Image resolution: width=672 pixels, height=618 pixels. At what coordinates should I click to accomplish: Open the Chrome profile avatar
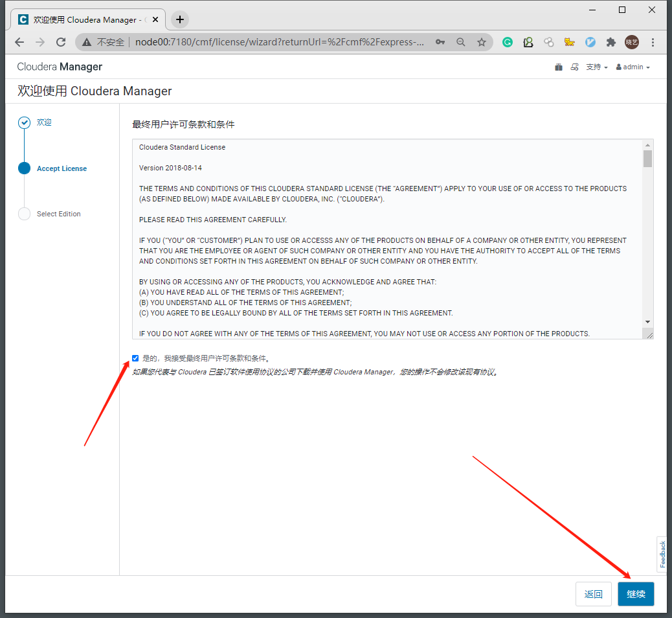pyautogui.click(x=632, y=42)
